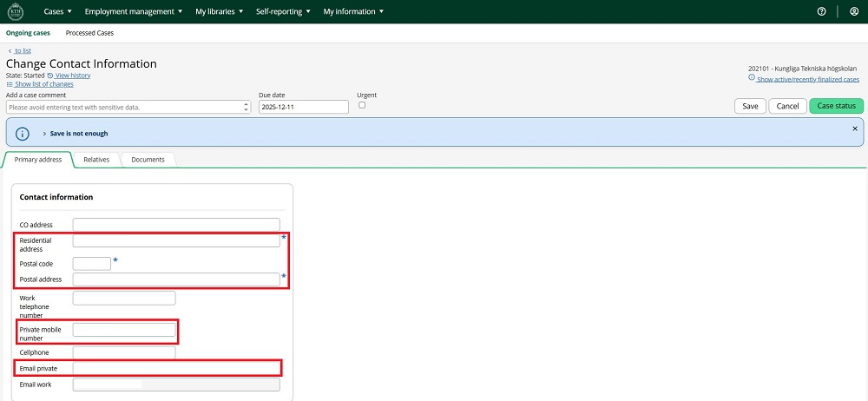Expand the 'Save is not enough' message
The height and width of the screenshot is (401, 868).
(43, 134)
